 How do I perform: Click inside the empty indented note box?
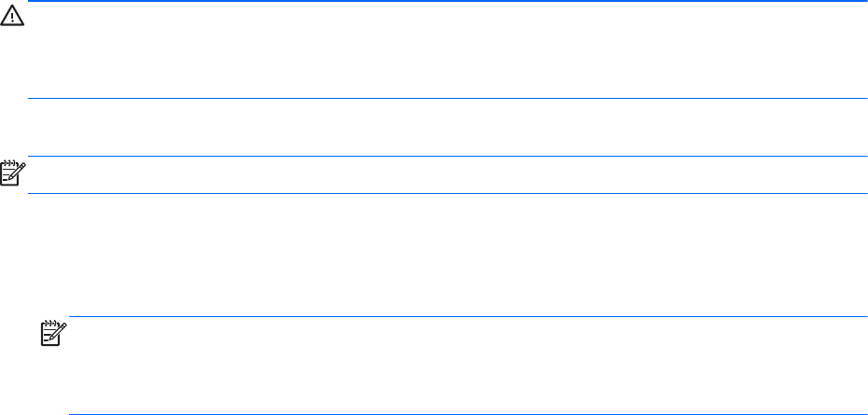click(x=467, y=366)
